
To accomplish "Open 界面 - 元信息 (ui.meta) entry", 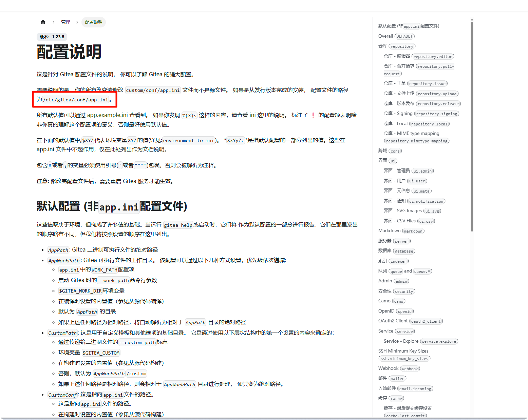I will click(x=408, y=191).
